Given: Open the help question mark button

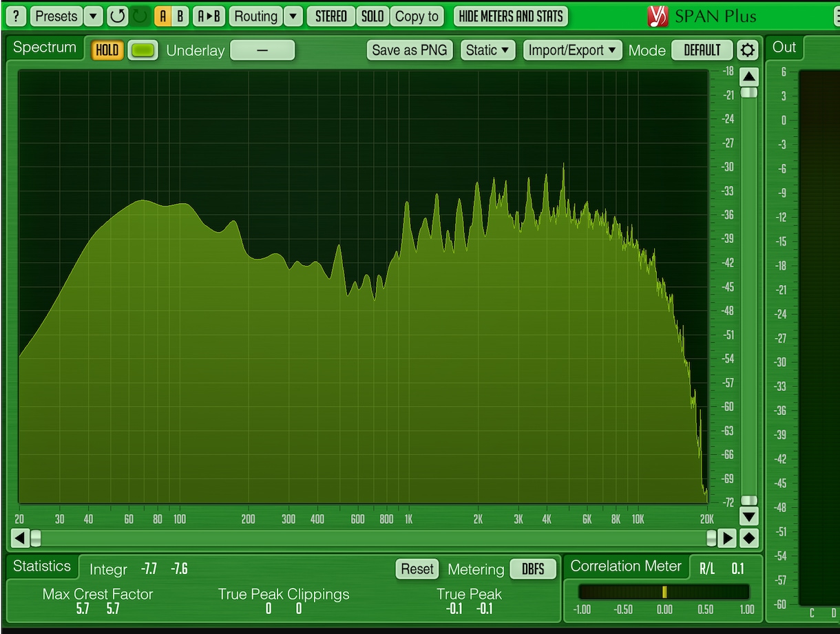Looking at the screenshot, I should (16, 16).
